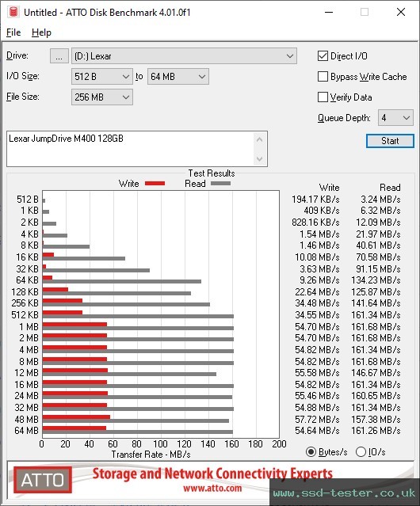This screenshot has width=420, height=506.
Task: Open the Queue Depth dropdown
Action: point(395,118)
